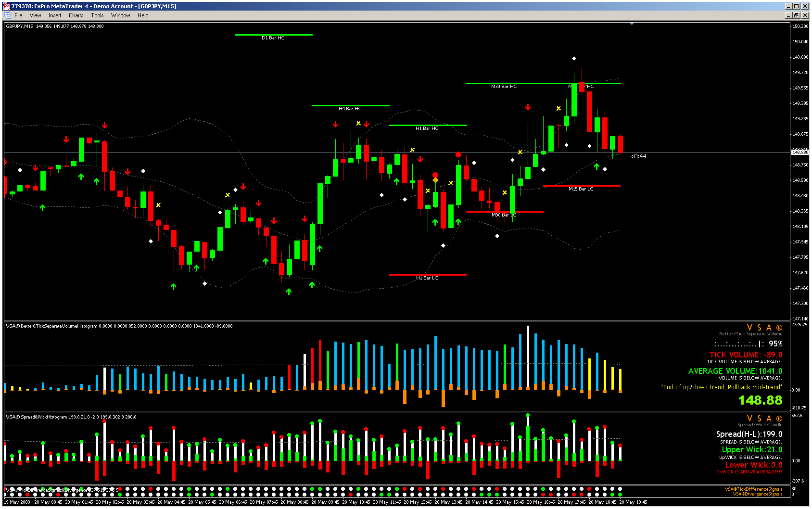
Task: Select the H1 Bar HC line label
Action: click(427, 128)
